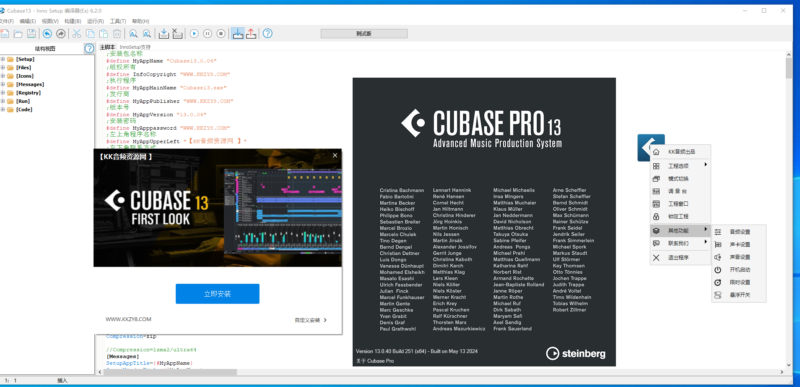Select KK音频出品 in the context menu
The width and height of the screenshot is (800, 387).
(x=681, y=152)
